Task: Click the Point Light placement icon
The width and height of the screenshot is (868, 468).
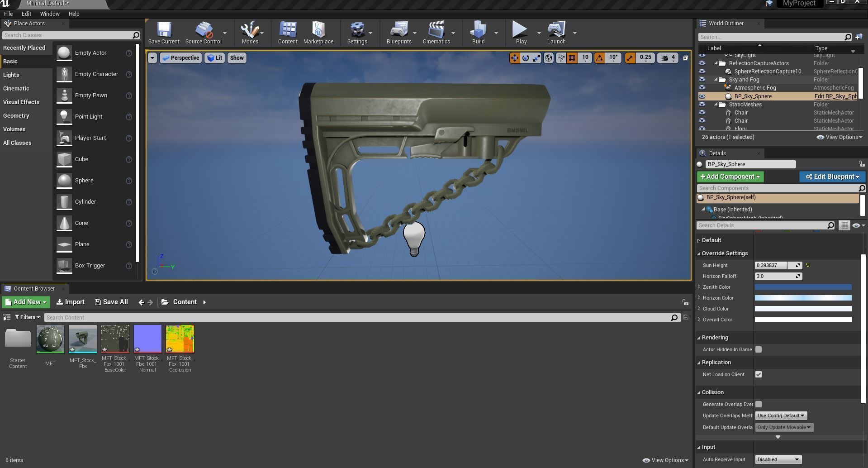Action: pos(64,117)
